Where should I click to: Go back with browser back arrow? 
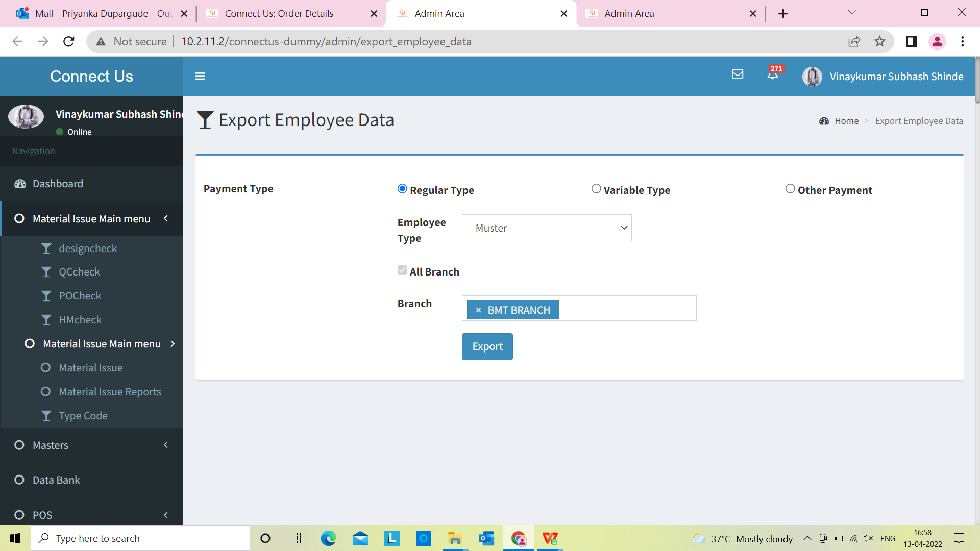click(x=17, y=41)
